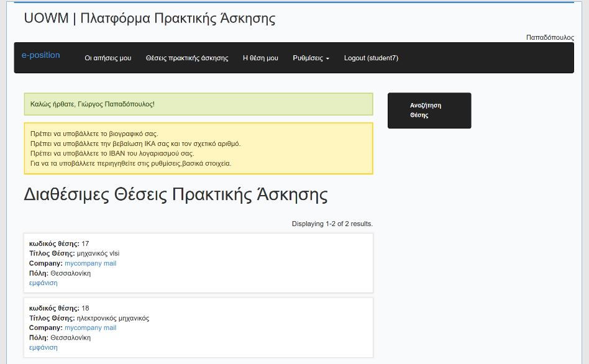The image size is (589, 364).
Task: Open mycompany mail link for position 17
Action: [91, 263]
